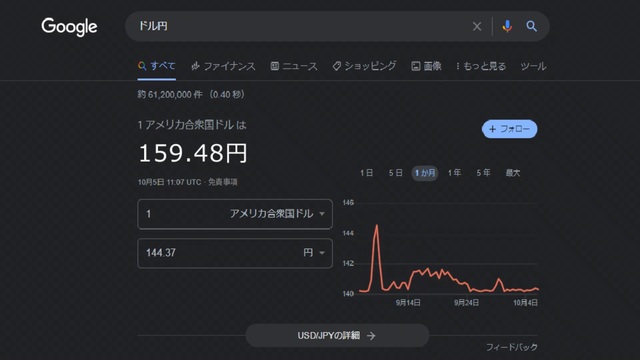Open USD/JPYの詳細 link
640x360 pixels.
coord(337,336)
